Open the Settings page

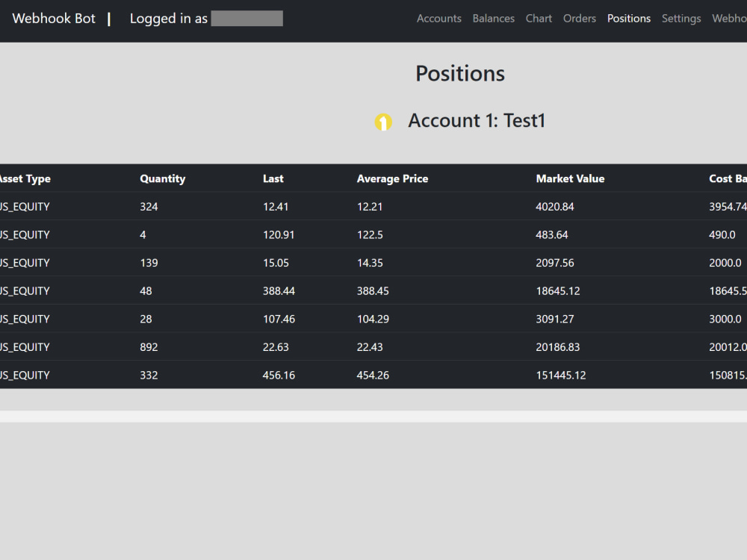[681, 19]
